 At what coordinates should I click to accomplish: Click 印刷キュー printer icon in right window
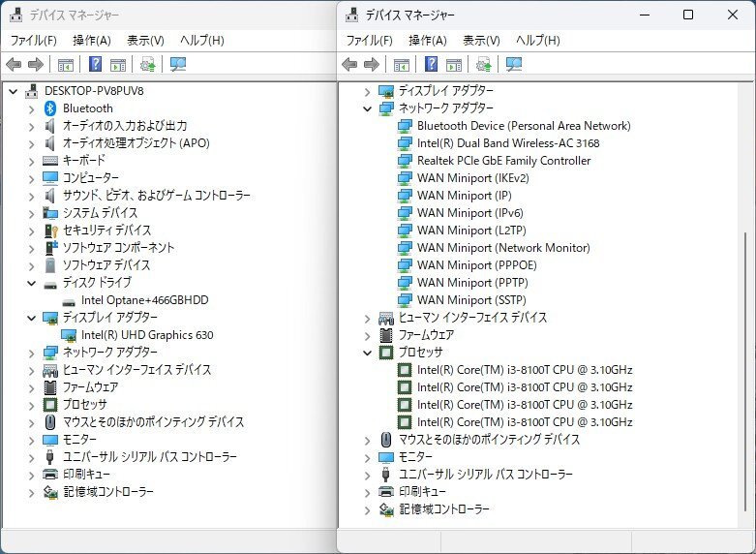coord(386,492)
